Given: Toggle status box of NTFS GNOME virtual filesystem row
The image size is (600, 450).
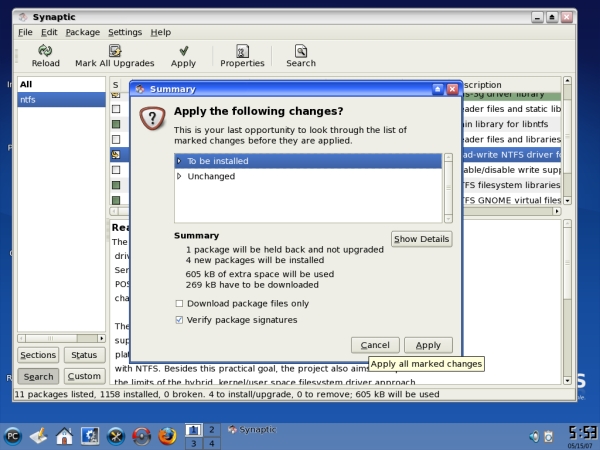Looking at the screenshot, I should click(116, 200).
